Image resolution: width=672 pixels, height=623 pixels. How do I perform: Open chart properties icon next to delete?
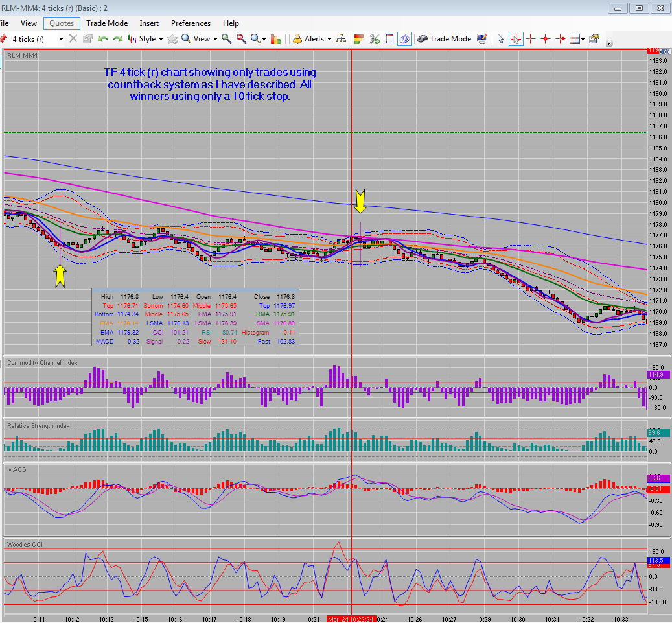(88, 39)
